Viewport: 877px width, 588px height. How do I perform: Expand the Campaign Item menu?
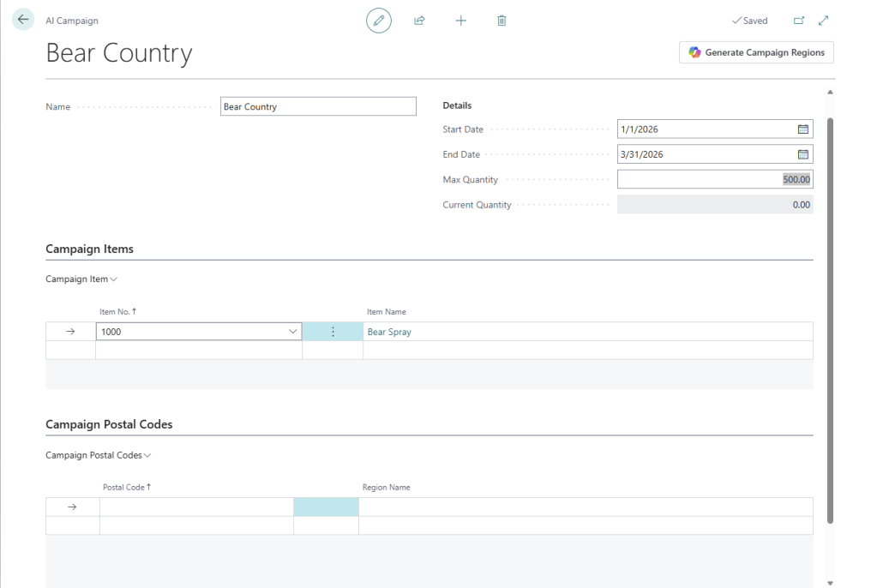point(81,279)
